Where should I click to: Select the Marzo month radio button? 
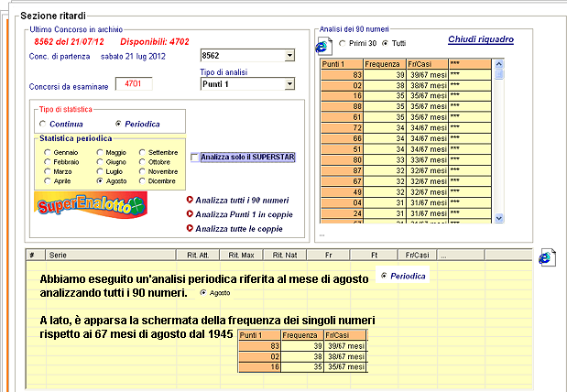47,171
